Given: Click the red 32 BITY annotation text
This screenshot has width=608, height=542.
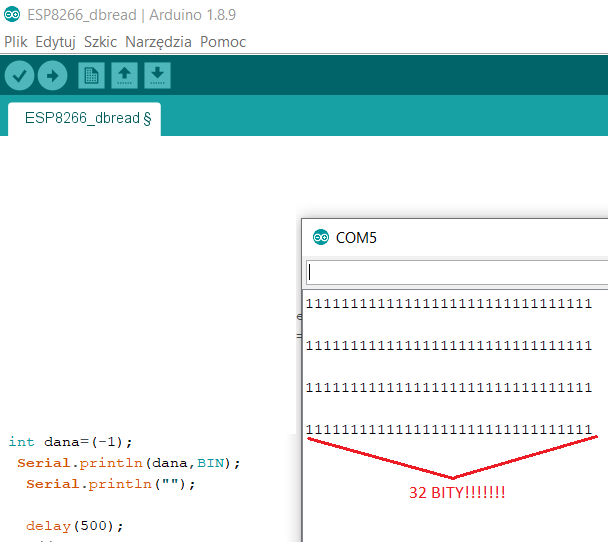Looking at the screenshot, I should 457,493.
